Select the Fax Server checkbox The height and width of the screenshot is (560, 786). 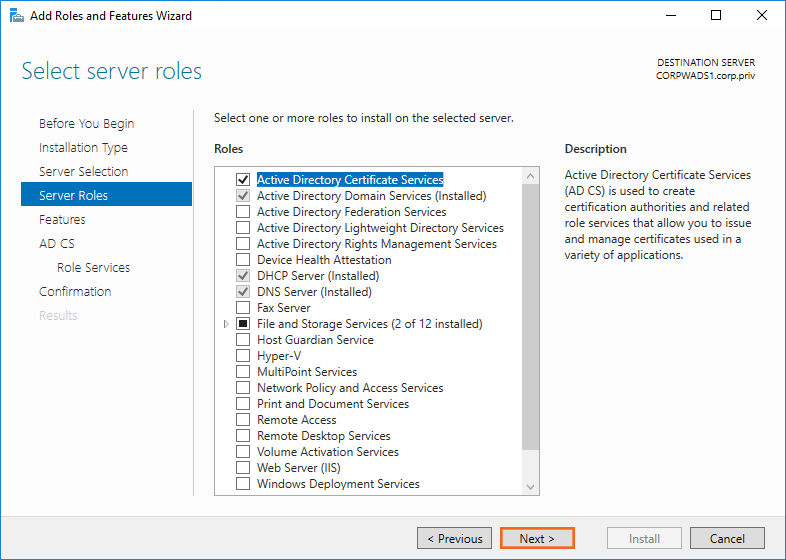point(243,308)
